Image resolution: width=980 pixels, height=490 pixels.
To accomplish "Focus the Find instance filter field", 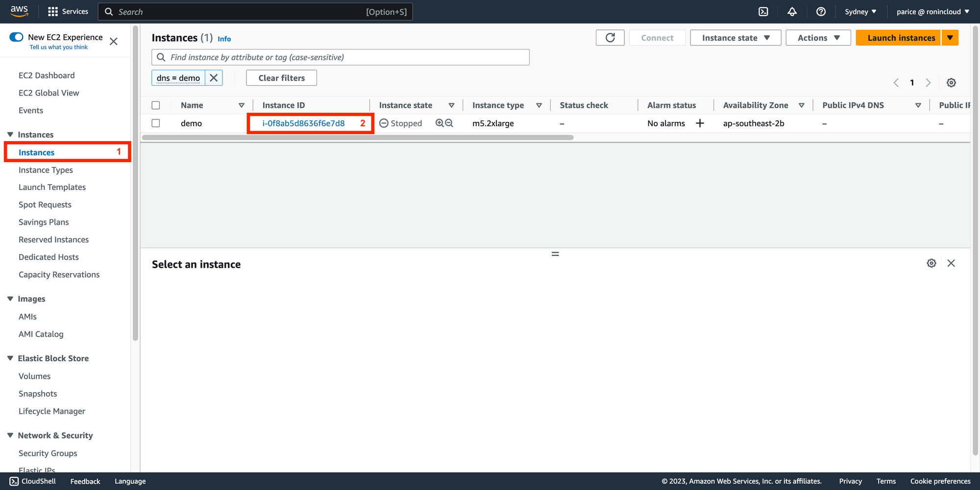I will coord(341,57).
